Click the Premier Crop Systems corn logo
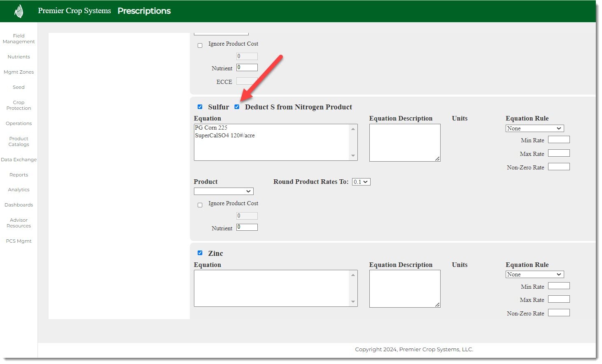This screenshot has height=364, width=602. coord(19,11)
